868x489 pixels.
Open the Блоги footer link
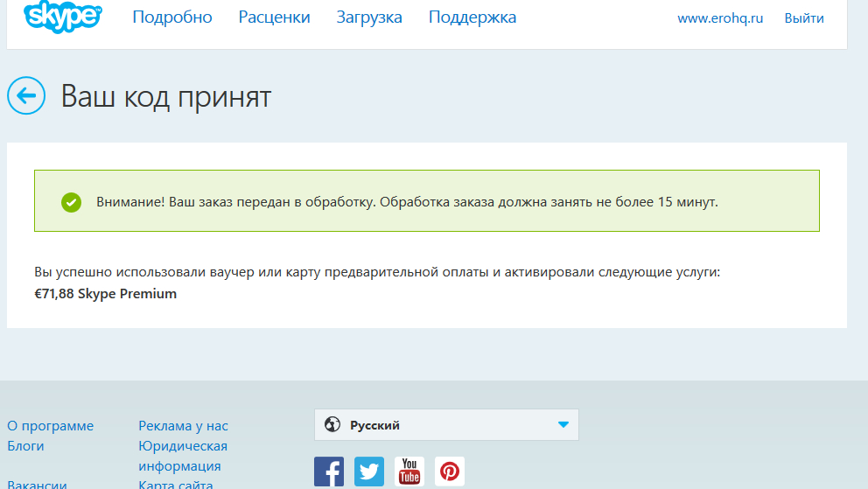click(x=25, y=446)
